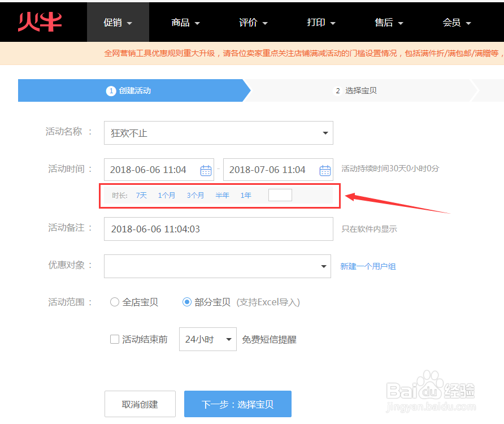Set duration to 1个月

point(167,195)
